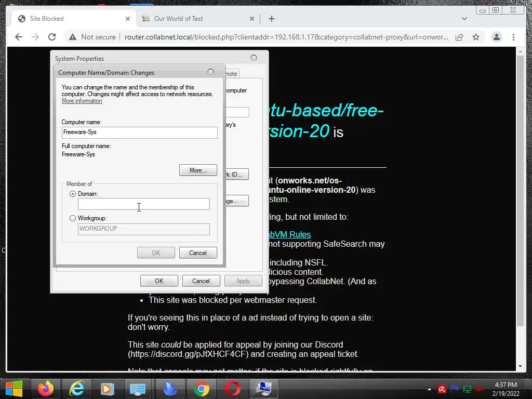532x399 pixels.
Task: Click OK in System Properties
Action: point(159,281)
